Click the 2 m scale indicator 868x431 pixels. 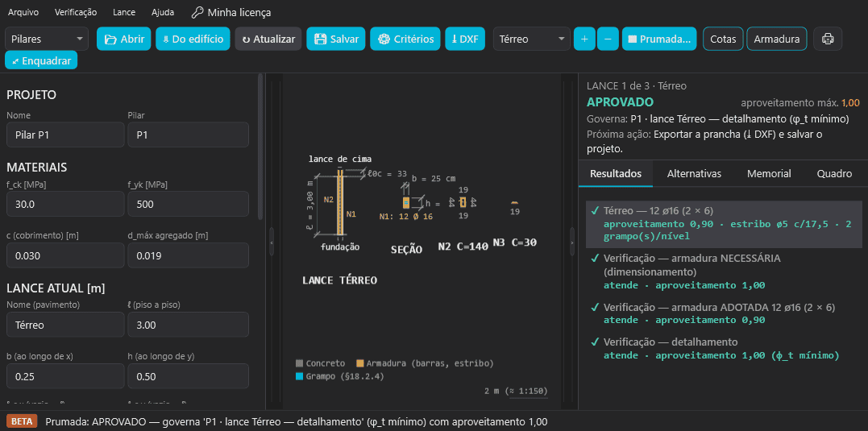(517, 392)
